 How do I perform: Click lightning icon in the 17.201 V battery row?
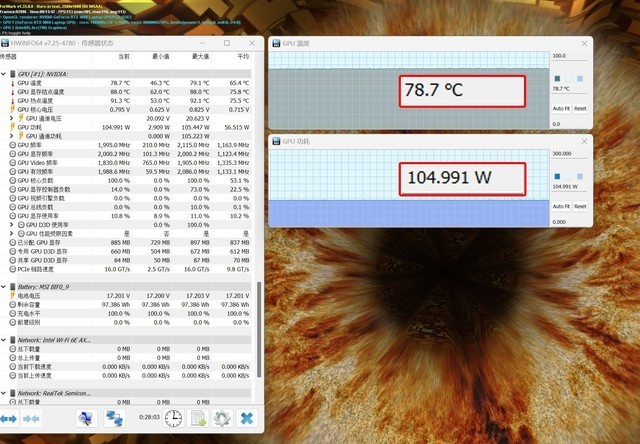pos(12,295)
